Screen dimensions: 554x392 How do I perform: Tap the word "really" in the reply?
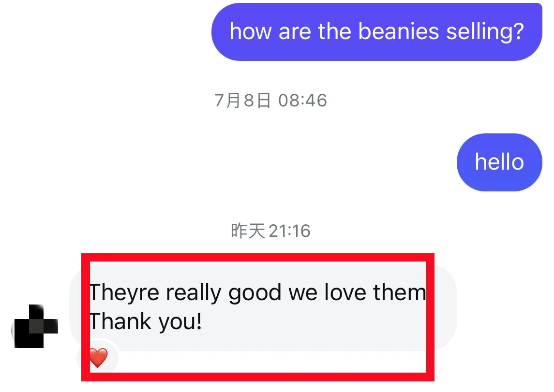pos(194,293)
